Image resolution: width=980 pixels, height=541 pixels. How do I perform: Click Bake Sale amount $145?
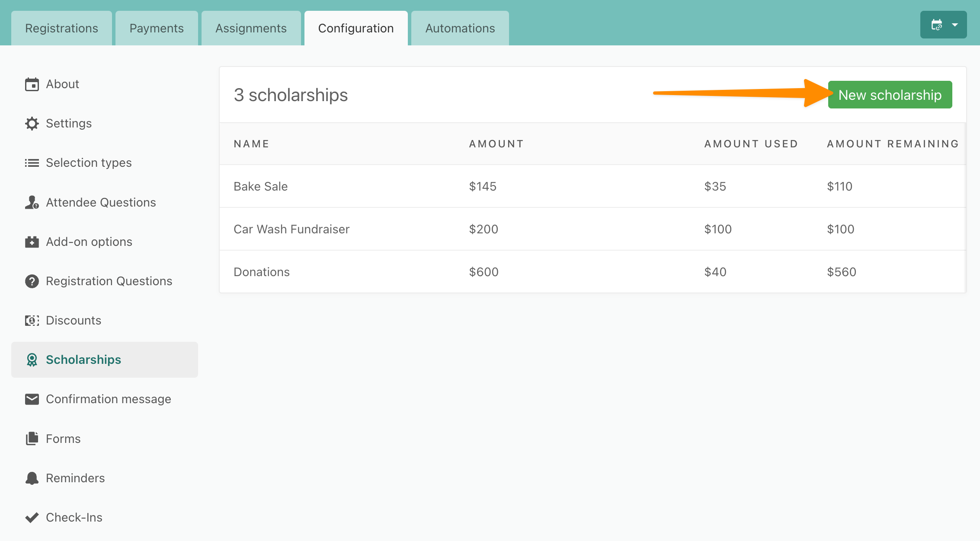tap(483, 186)
